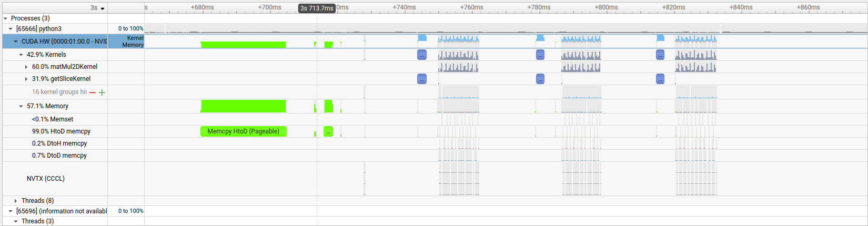Collapse the [65696] process row
This screenshot has height=226, width=868.
tap(11, 211)
